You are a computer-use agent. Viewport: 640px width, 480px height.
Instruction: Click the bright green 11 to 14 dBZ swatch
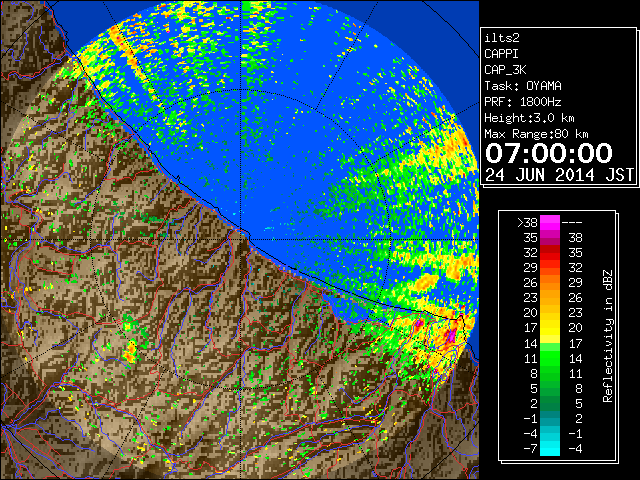(x=550, y=358)
